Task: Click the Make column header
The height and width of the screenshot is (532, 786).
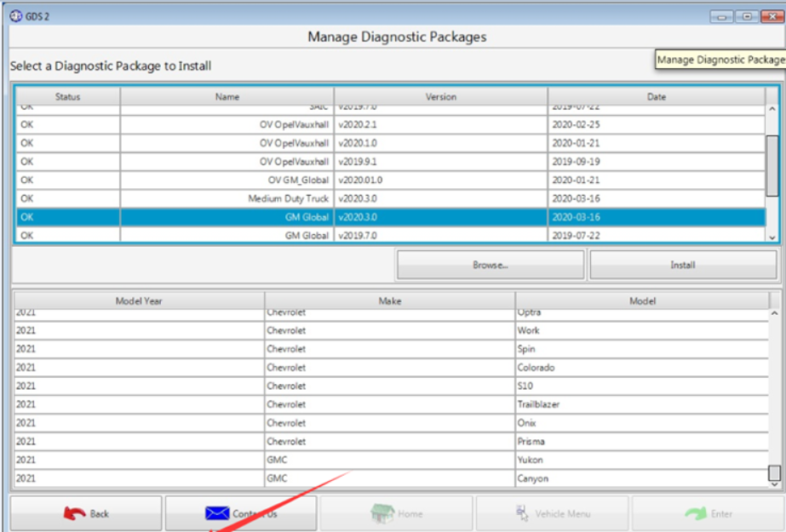Action: [x=390, y=300]
